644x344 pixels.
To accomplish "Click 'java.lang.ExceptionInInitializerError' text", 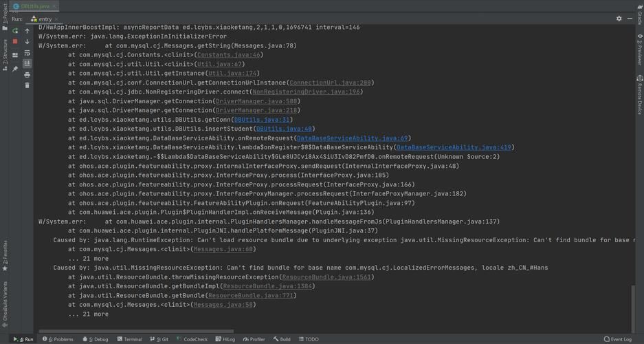I will tap(158, 36).
